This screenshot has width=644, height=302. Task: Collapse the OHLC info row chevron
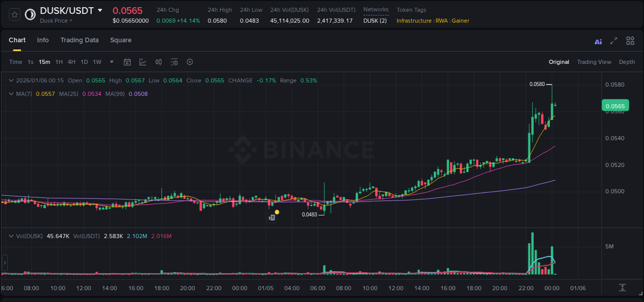point(10,80)
